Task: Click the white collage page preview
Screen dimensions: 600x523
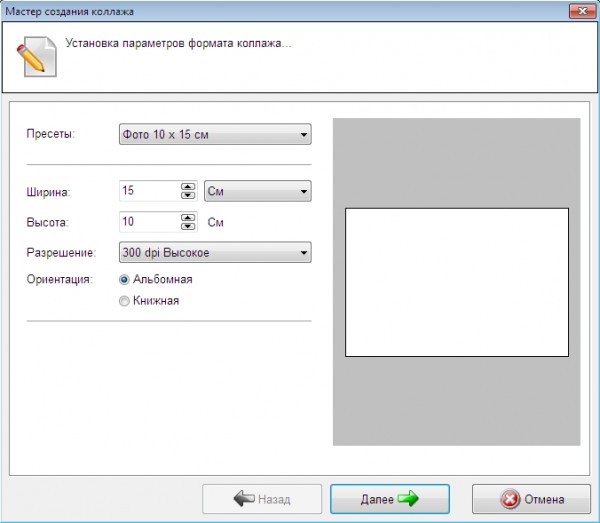Action: (457, 282)
